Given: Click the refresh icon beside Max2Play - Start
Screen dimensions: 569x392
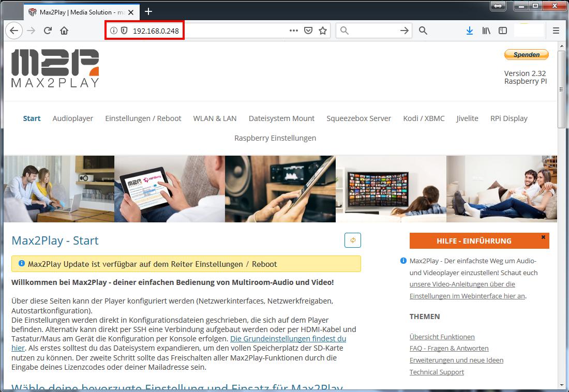Looking at the screenshot, I should 353,240.
